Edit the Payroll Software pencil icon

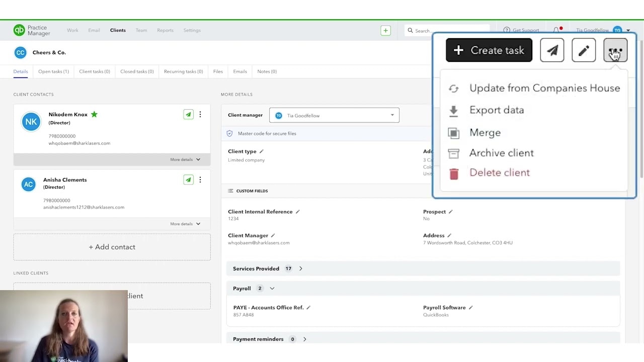click(x=470, y=308)
